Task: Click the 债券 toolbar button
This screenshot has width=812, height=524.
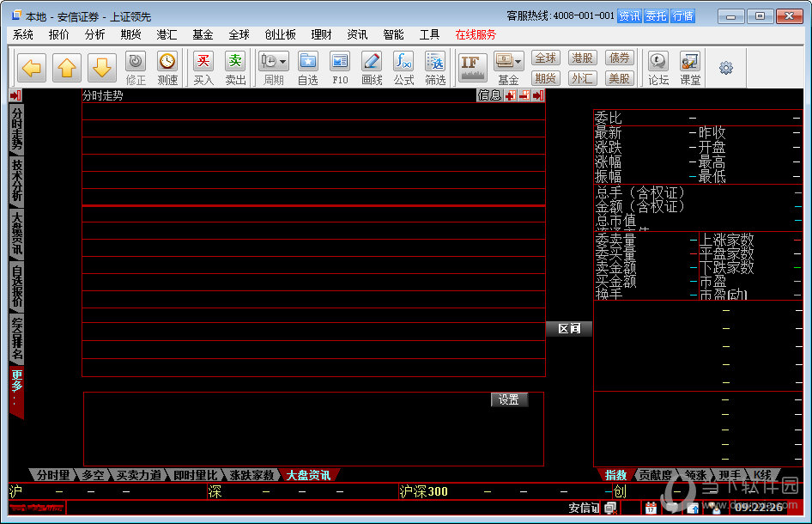Action: click(x=620, y=58)
